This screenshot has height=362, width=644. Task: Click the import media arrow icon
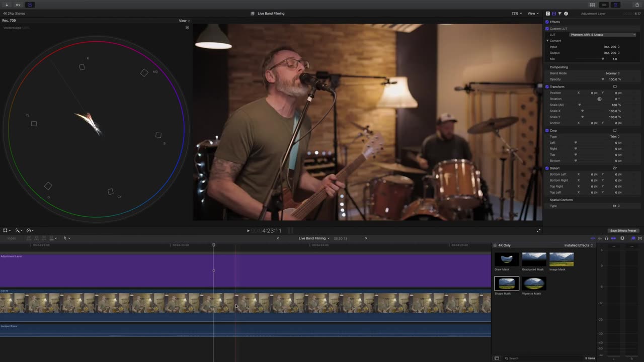tap(7, 5)
